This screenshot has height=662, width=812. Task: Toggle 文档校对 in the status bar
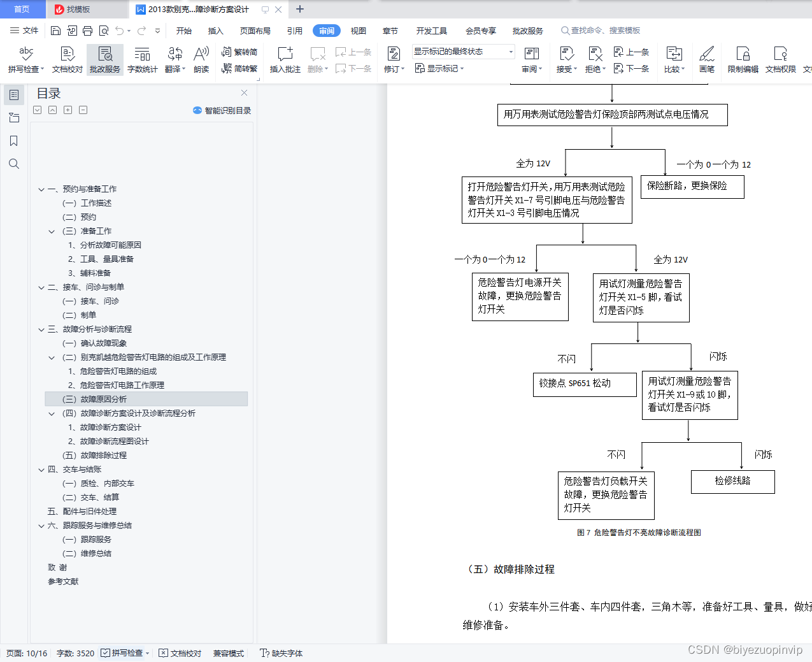click(x=180, y=653)
